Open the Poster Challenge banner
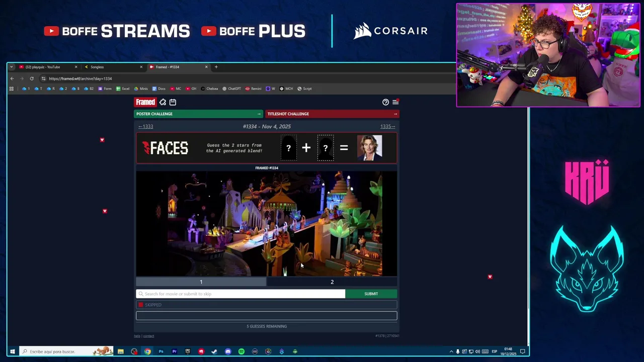Viewport: 644px width, 362px height. 199,114
